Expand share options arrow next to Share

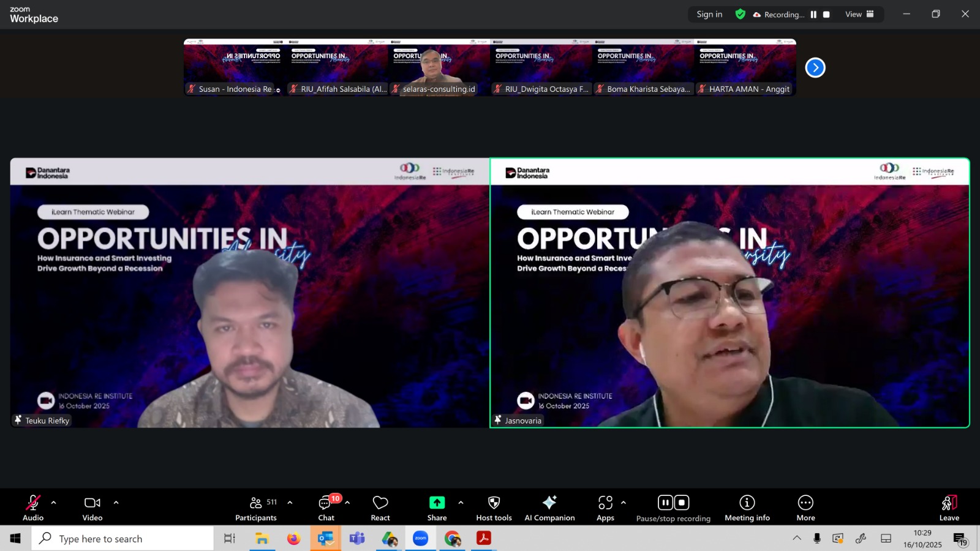click(x=461, y=503)
